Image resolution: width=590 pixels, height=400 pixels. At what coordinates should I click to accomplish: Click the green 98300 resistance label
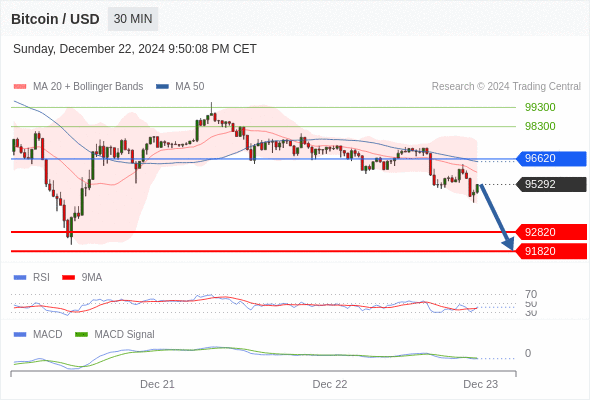(x=540, y=126)
